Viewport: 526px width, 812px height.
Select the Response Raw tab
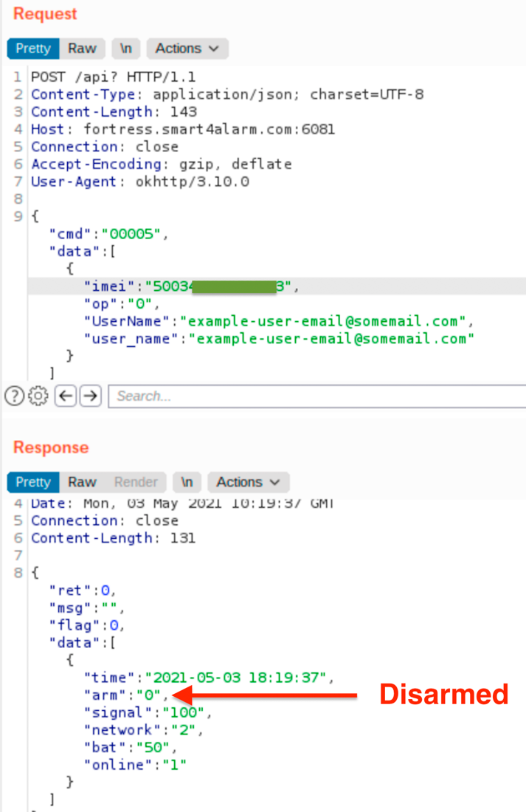(82, 482)
